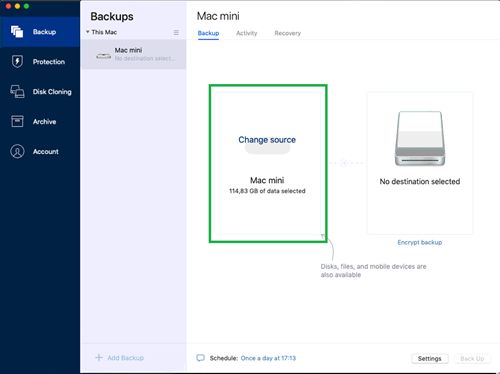The width and height of the screenshot is (500, 374).
Task: Open the Once a day at 17:13 schedule link
Action: point(268,358)
